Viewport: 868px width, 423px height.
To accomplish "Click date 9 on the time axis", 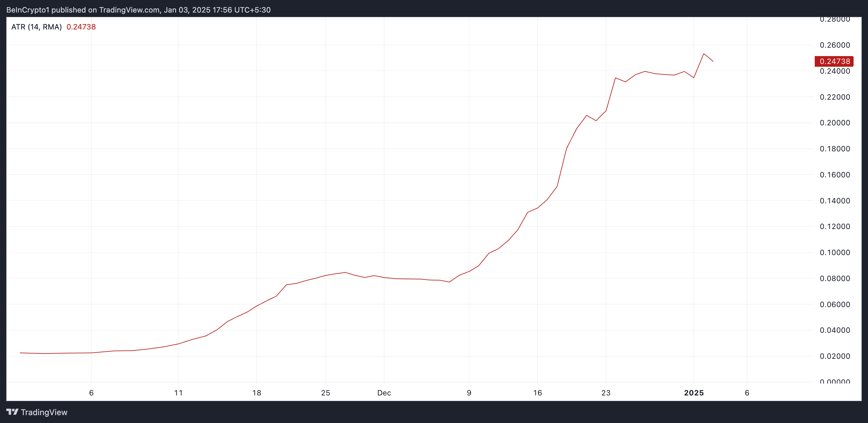I will click(469, 393).
